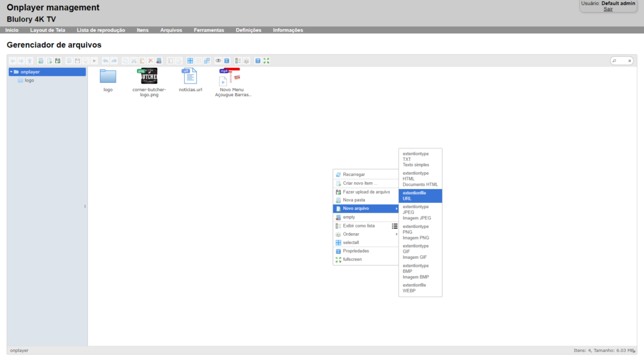The height and width of the screenshot is (362, 644).
Task: Open Lista de reprodução in the top navigation
Action: click(x=101, y=30)
